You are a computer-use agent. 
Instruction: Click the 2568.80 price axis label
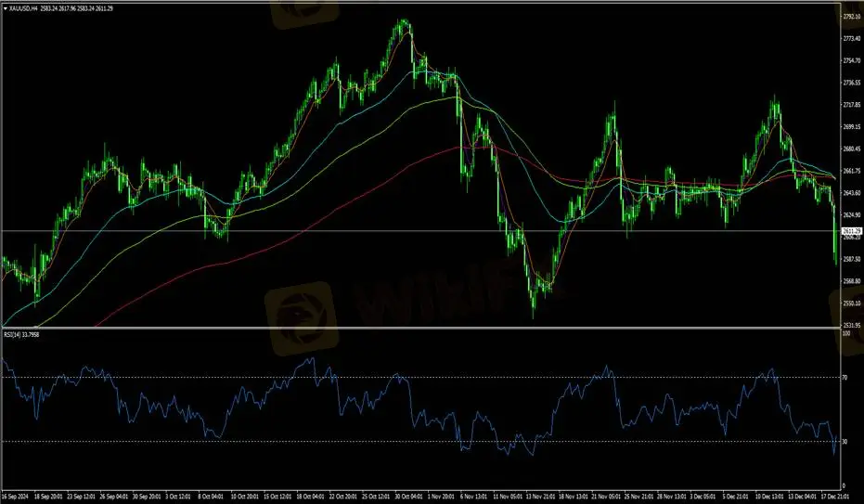click(x=852, y=281)
